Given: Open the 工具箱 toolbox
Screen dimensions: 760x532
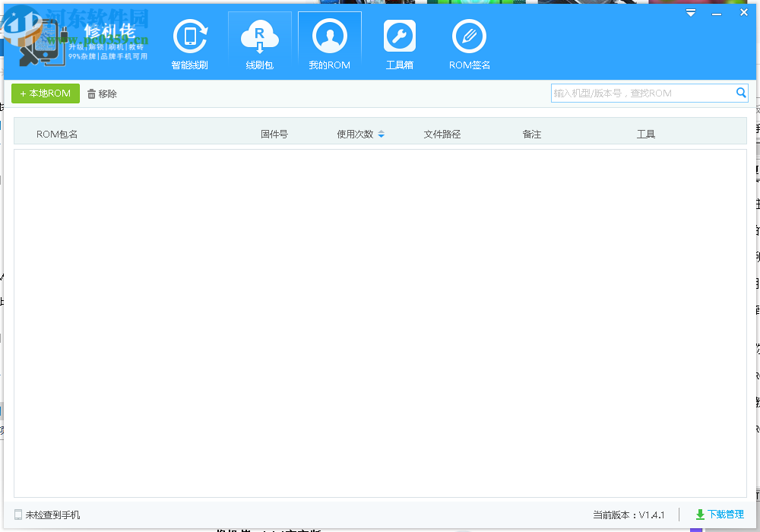Looking at the screenshot, I should [400, 45].
